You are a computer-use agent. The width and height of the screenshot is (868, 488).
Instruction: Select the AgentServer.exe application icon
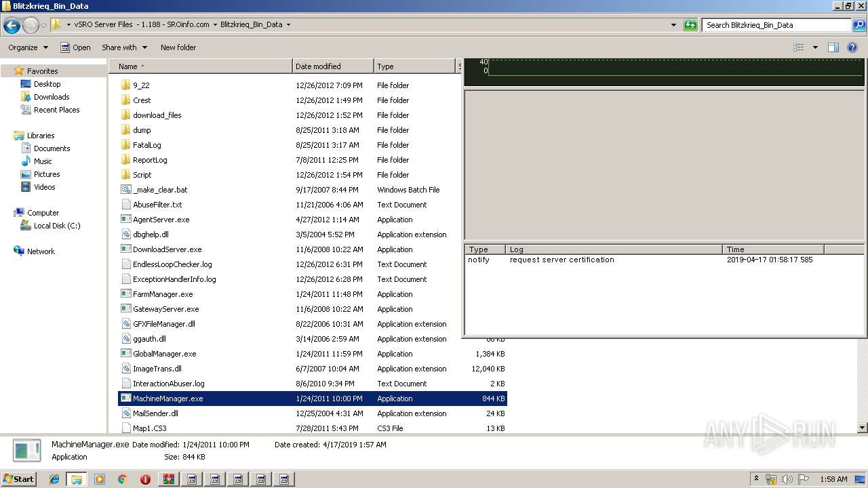(x=125, y=220)
